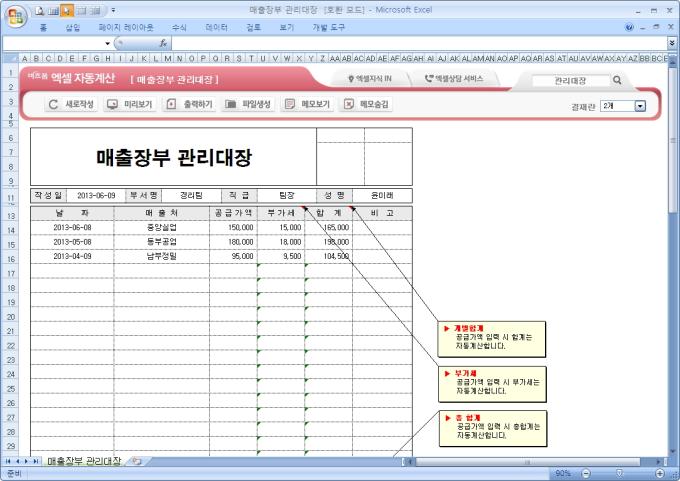Screen dimensions: 680x481
Task: Click the print preview icon in quick access toolbar
Action: [40, 10]
